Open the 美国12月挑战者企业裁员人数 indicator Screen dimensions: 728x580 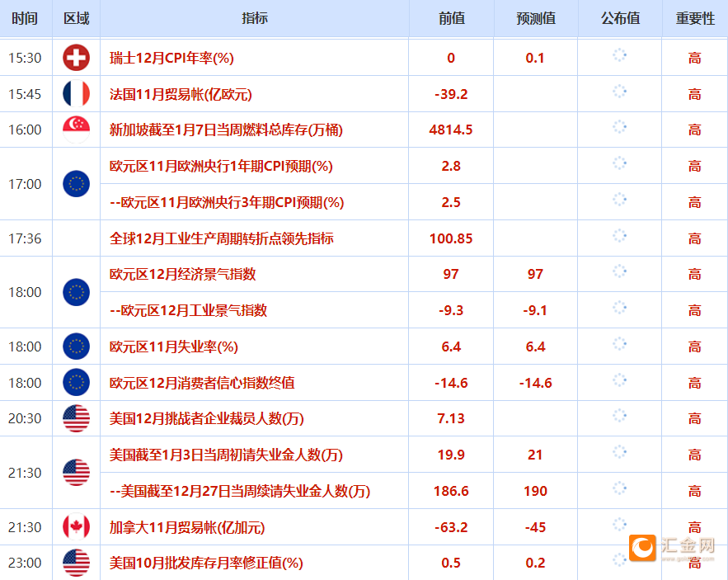click(x=209, y=418)
